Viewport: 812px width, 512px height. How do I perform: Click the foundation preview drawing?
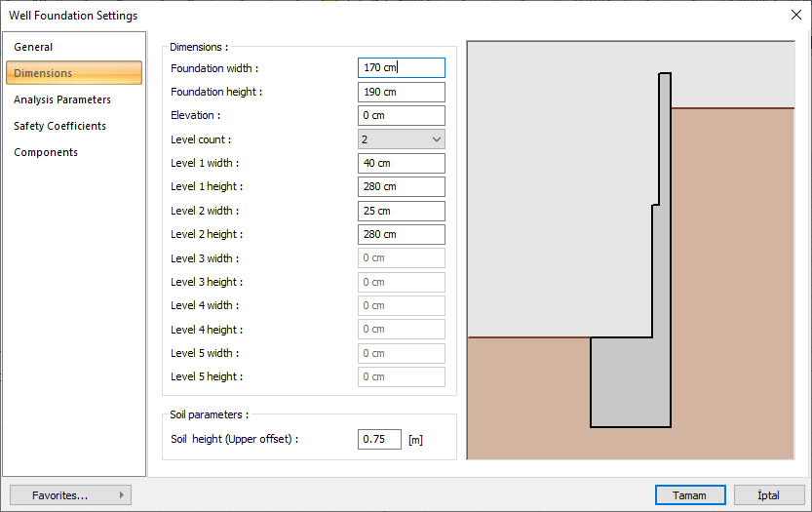(631, 250)
